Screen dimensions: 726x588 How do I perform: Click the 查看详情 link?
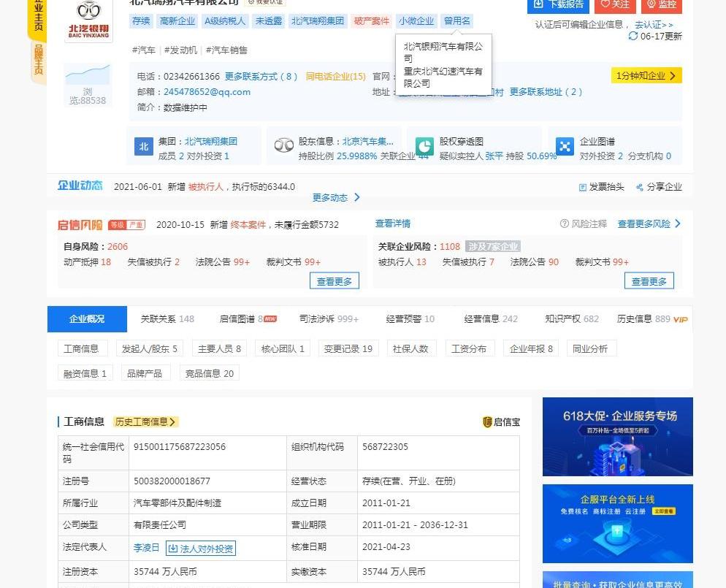[393, 224]
